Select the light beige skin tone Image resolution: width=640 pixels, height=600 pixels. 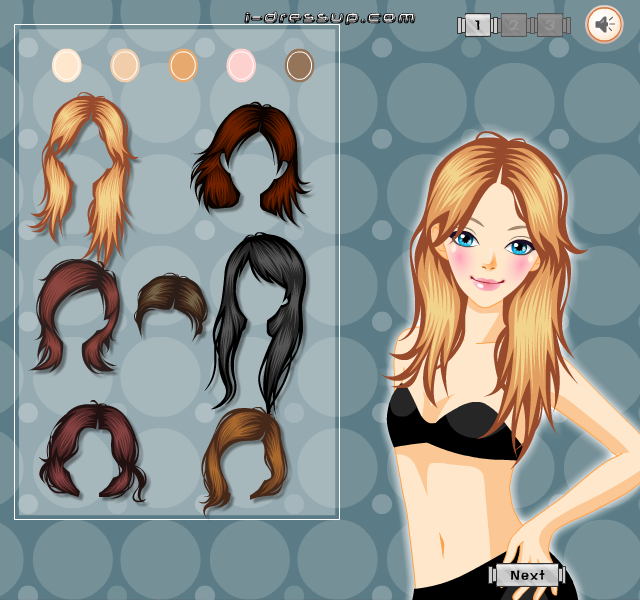[125, 65]
